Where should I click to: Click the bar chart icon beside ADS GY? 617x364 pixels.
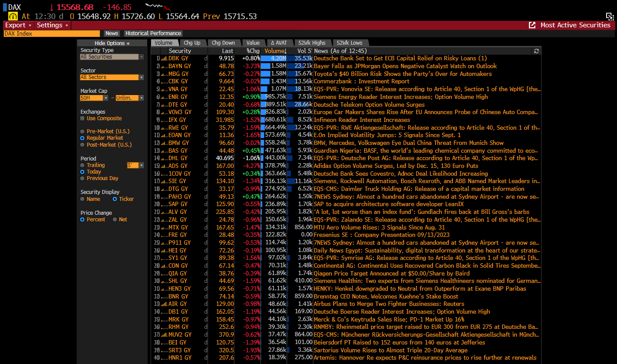coord(164,166)
